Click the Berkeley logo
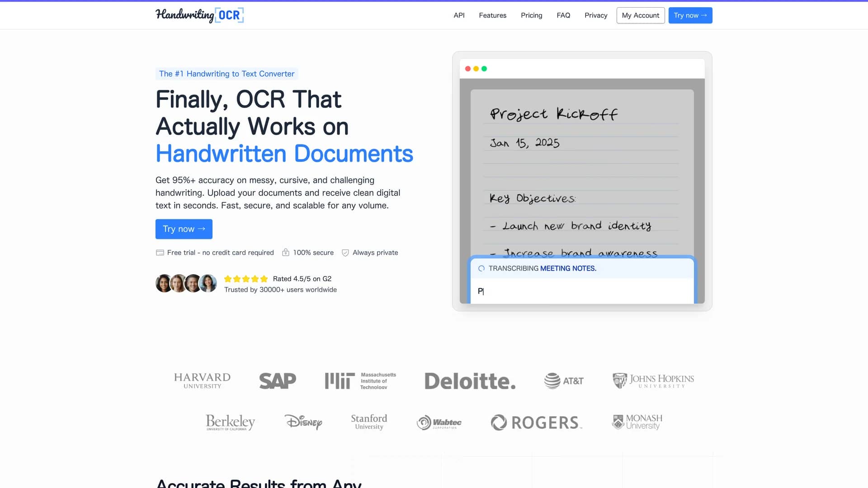This screenshot has height=488, width=868. pos(230,422)
